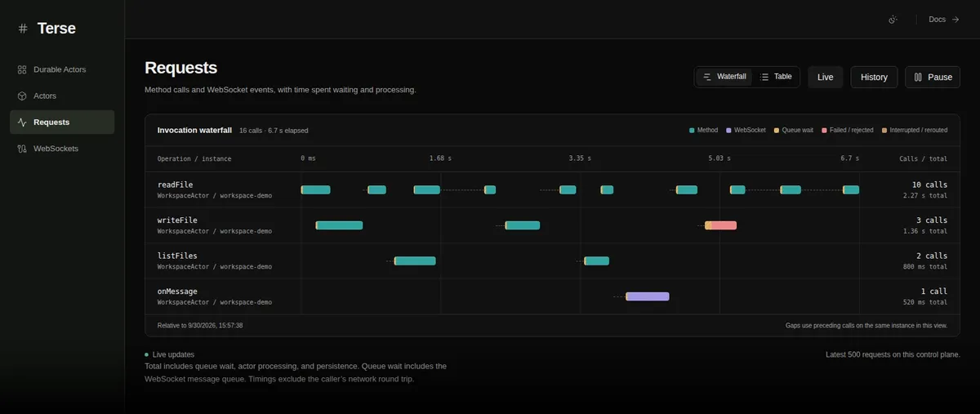Click the WebSocket legend purple swatch
The height and width of the screenshot is (414, 980).
(728, 131)
